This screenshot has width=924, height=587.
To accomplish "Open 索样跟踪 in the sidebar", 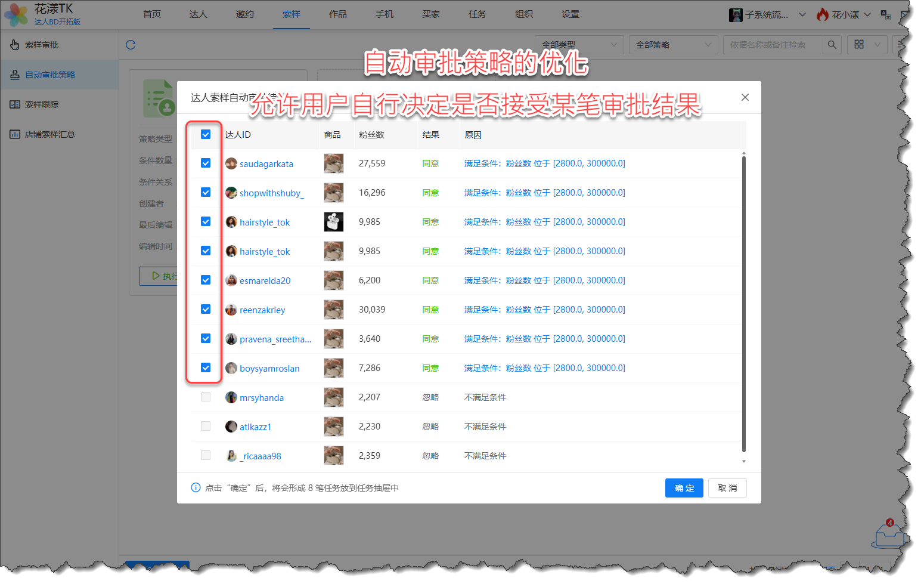I will tap(42, 104).
